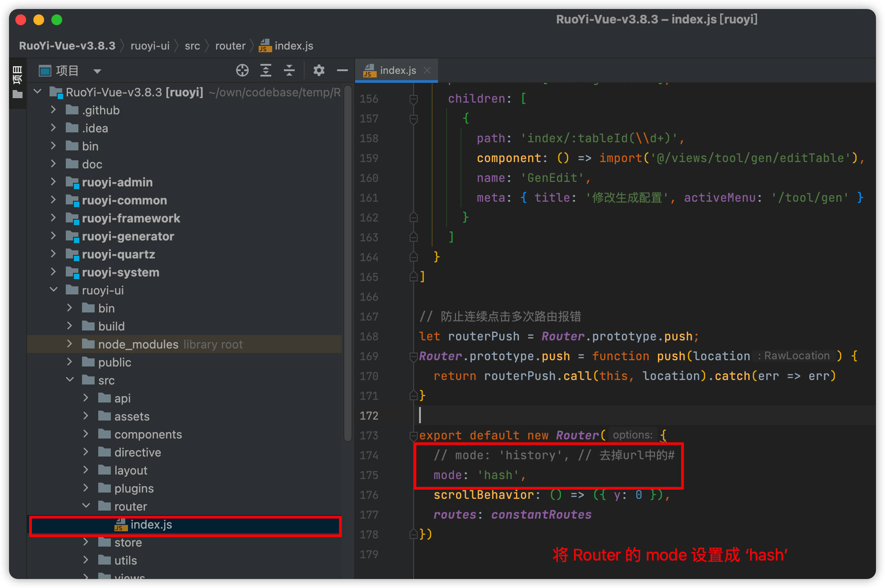Click RuoYi-Vue-v3.8.3 breadcrumb

[x=67, y=46]
